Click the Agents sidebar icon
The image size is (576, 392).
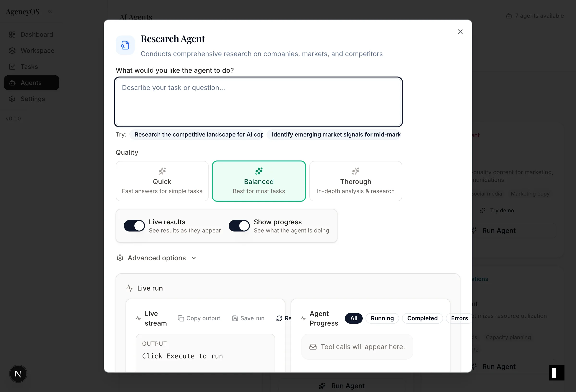pos(12,83)
